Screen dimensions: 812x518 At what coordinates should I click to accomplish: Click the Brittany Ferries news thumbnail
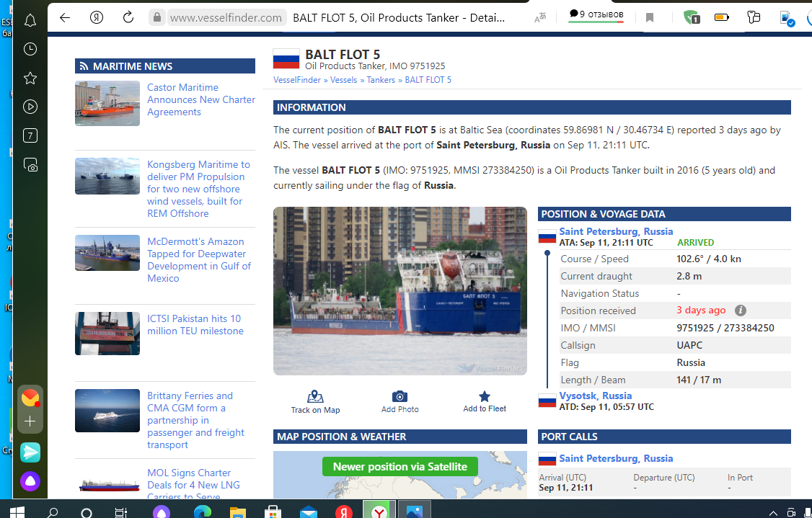(x=107, y=411)
